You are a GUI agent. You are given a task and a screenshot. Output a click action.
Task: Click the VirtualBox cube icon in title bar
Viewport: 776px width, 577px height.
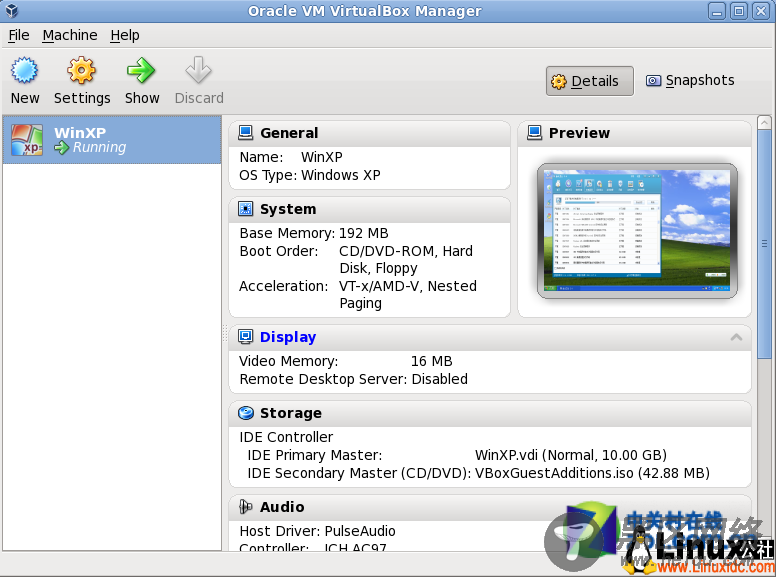12,10
